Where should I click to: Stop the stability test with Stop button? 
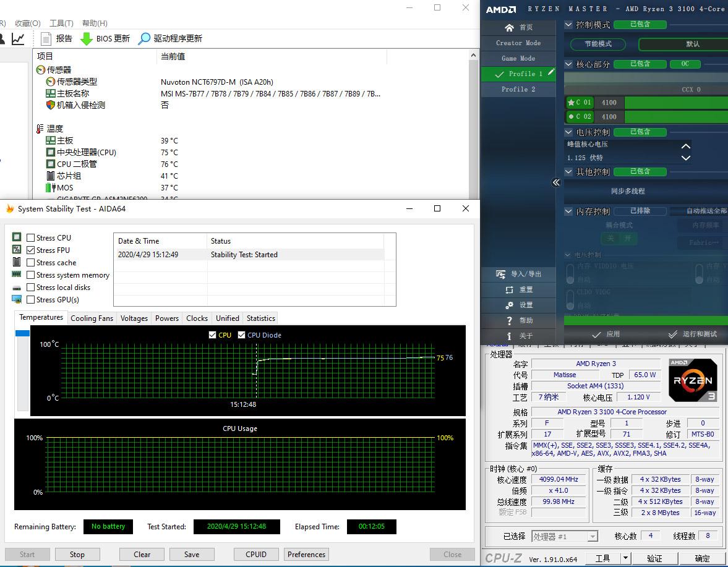pyautogui.click(x=77, y=555)
